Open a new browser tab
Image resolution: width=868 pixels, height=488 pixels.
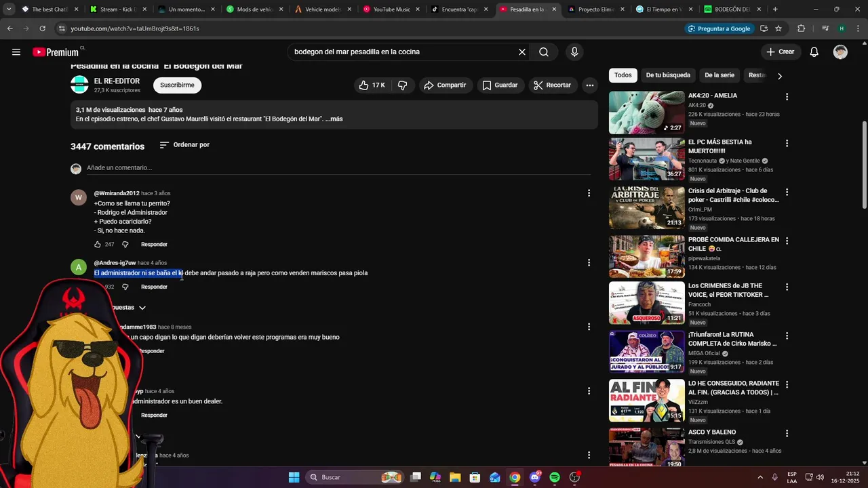pyautogui.click(x=775, y=9)
